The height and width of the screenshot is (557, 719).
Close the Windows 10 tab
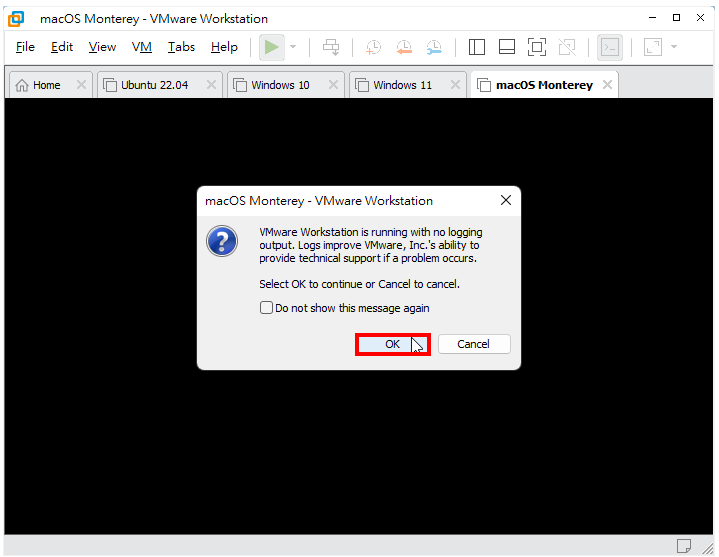(x=333, y=85)
